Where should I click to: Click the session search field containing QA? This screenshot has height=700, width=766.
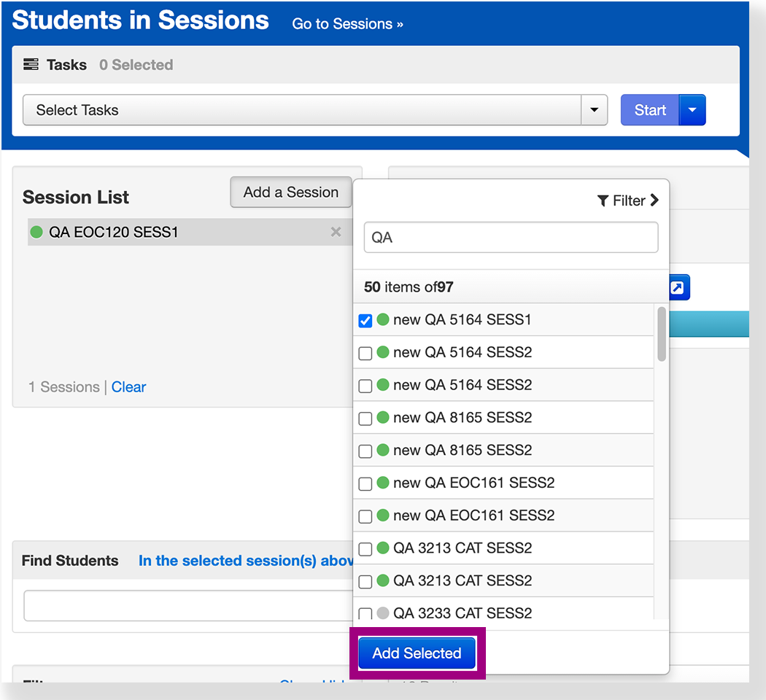click(x=511, y=238)
